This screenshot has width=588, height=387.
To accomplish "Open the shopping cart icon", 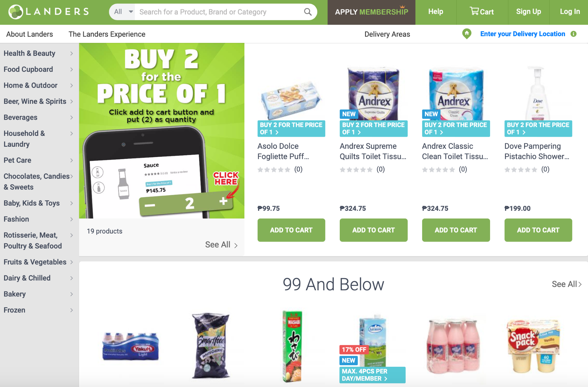I will (474, 11).
